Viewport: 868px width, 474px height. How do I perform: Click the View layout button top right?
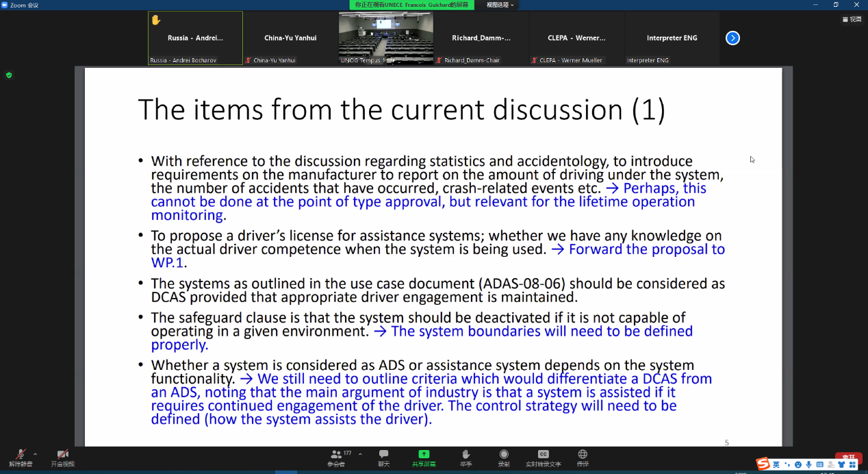(852, 19)
